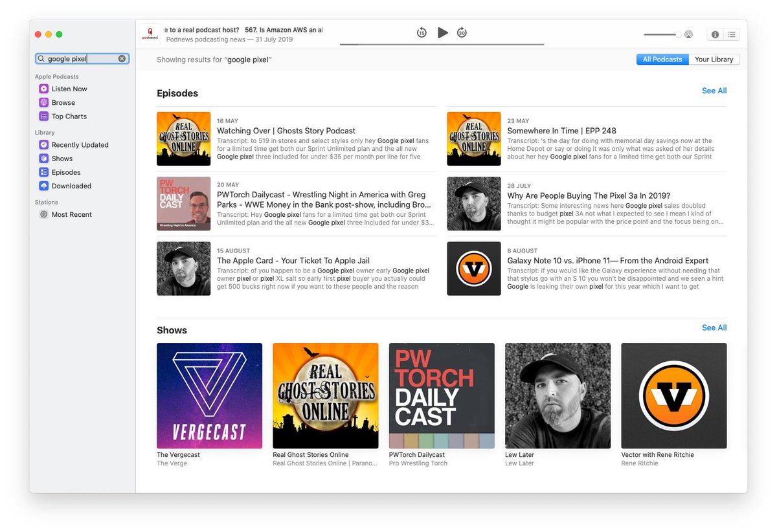The image size is (777, 532).
Task: Switch to Your Library results
Action: tap(714, 59)
